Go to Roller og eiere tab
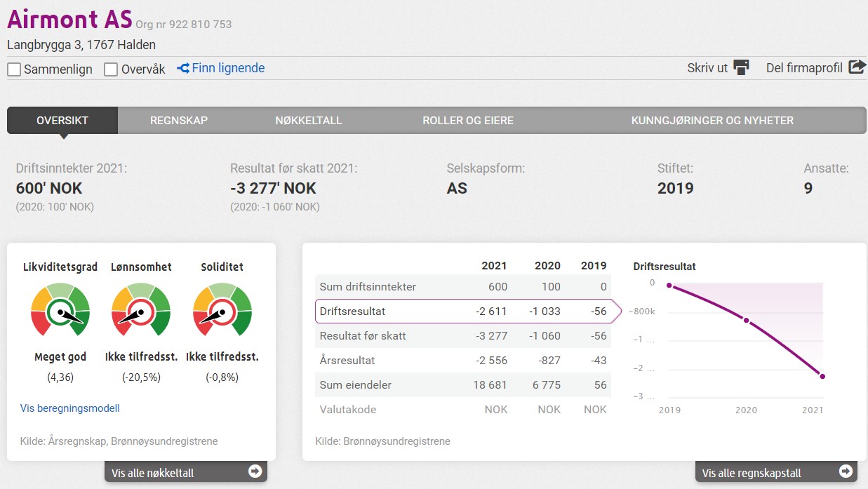868x489 pixels. point(468,121)
